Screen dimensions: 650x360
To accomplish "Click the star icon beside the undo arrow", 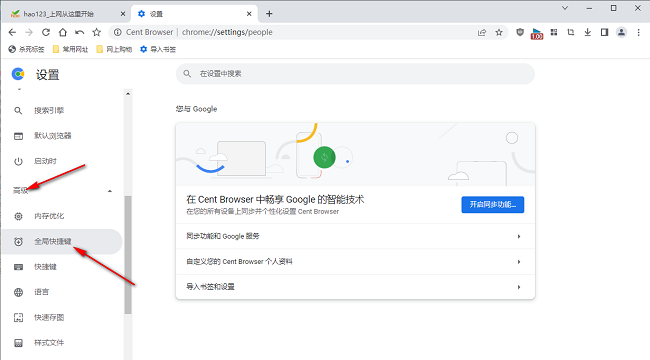I will coord(97,32).
